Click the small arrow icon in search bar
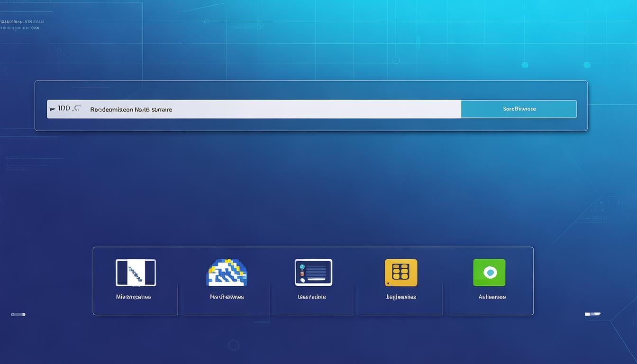This screenshot has width=637, height=364. [52, 109]
